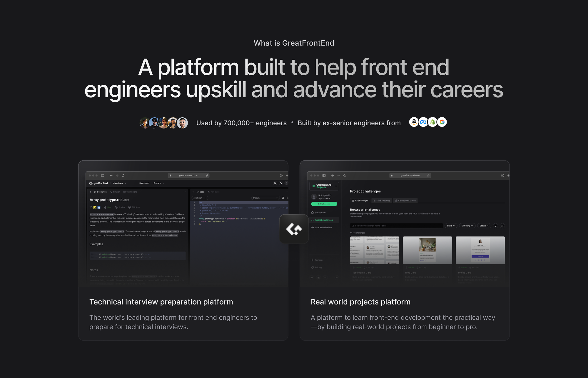Expand the GreatFrontEnd Projects product switcher

coord(324,186)
